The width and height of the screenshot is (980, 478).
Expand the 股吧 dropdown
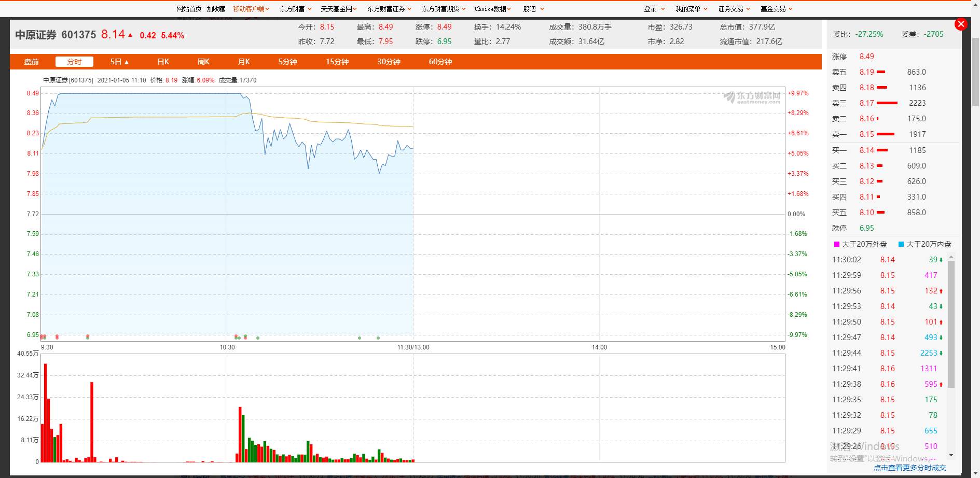(534, 9)
